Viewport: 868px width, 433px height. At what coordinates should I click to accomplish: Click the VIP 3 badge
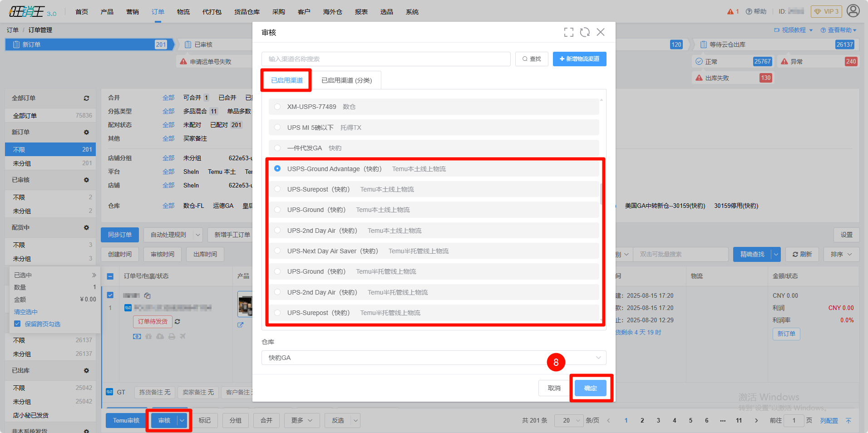click(826, 11)
